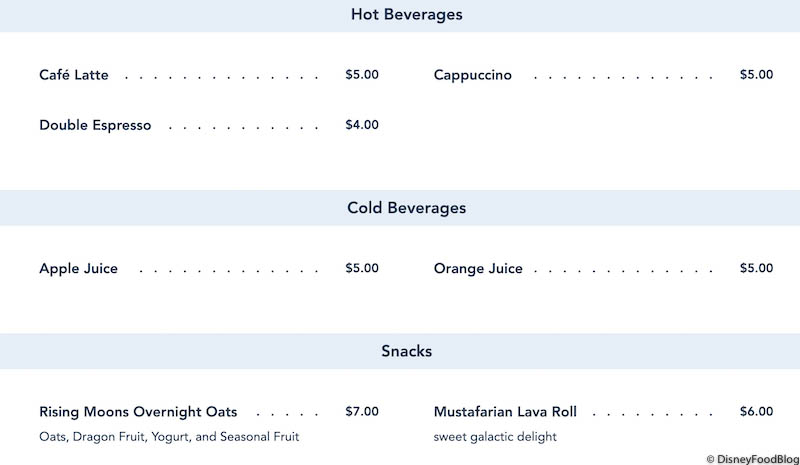The image size is (800, 465).
Task: Click the Café Latte $5.00 price
Action: tap(361, 75)
